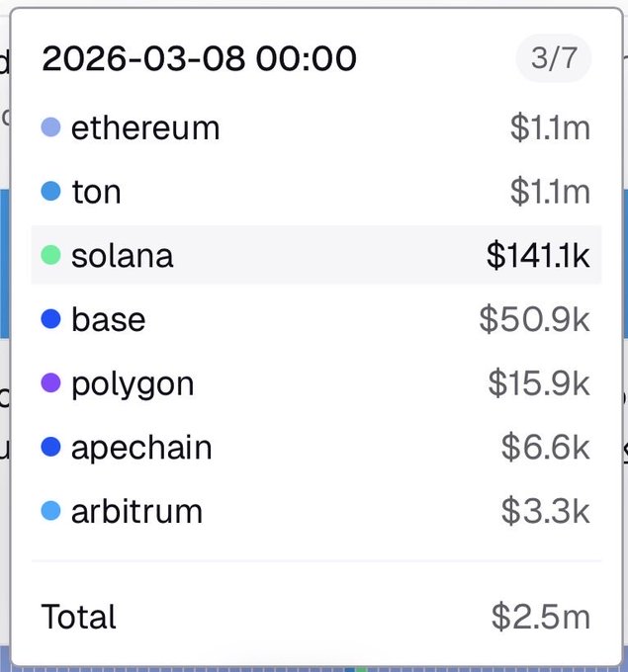Viewport: 628px width, 672px height.
Task: Select the arbitrum row label
Action: click(x=136, y=511)
